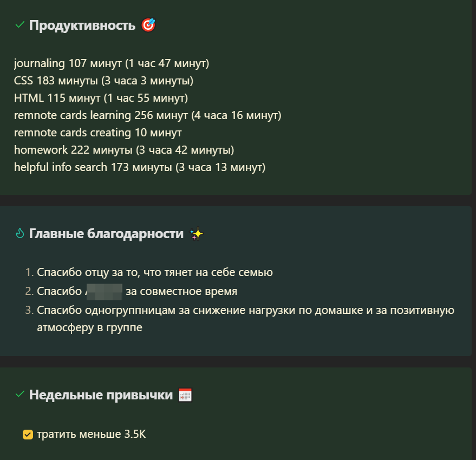Click the 'тратить меньше 3.5K' task text
476x460 pixels.
(92, 434)
